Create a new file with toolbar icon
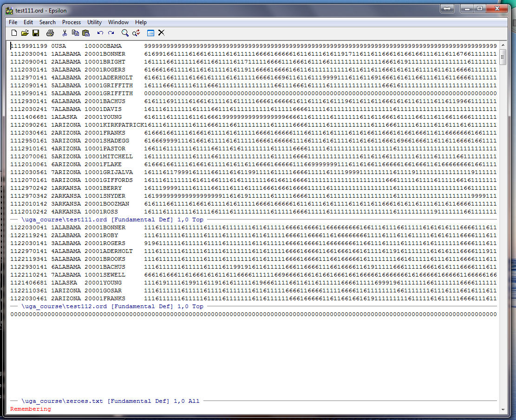The width and height of the screenshot is (516, 420). tap(14, 33)
